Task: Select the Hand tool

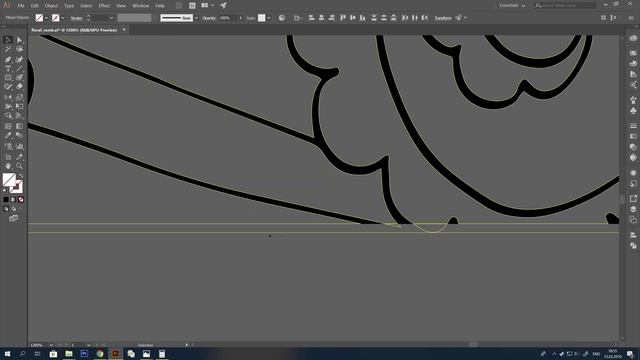Action: click(x=8, y=166)
